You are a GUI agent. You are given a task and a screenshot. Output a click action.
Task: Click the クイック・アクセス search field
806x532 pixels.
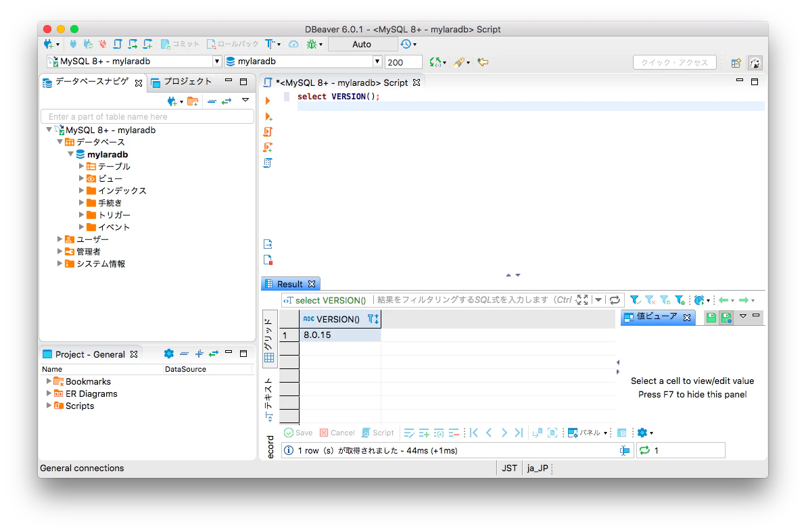coord(674,62)
